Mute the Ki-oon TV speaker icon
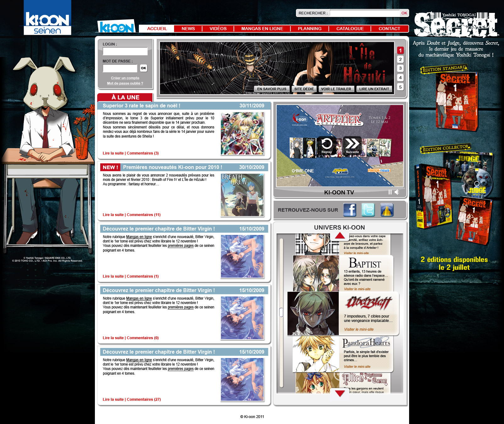 pyautogui.click(x=397, y=192)
